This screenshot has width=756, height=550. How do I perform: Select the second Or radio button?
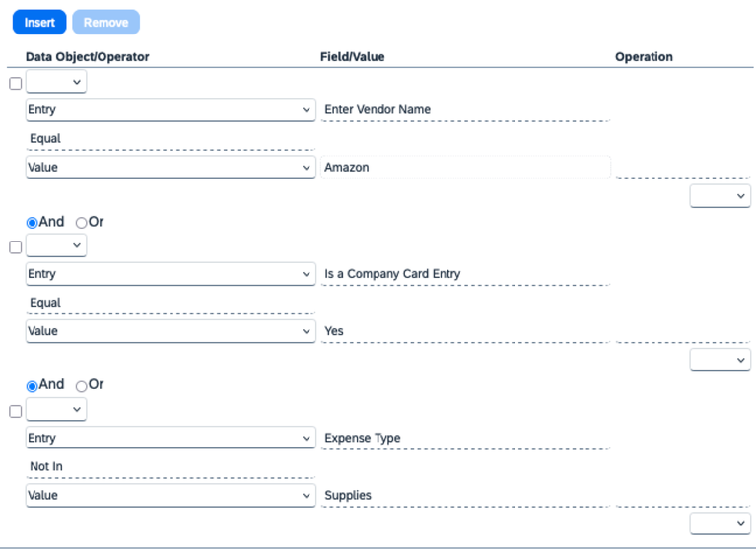(x=81, y=386)
